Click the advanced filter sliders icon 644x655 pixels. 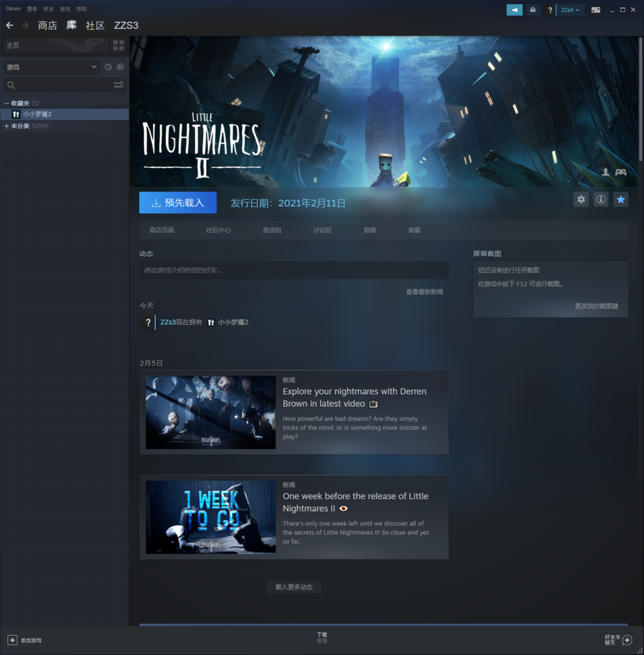[119, 85]
